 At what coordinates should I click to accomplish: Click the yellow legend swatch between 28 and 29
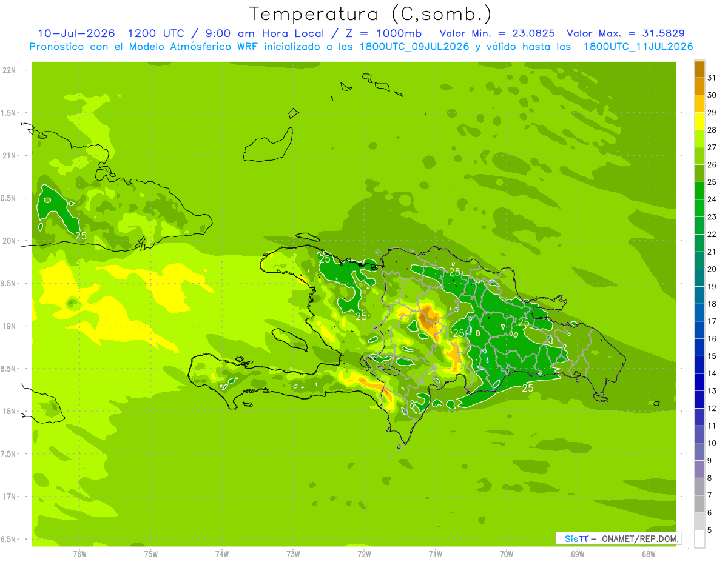[699, 121]
